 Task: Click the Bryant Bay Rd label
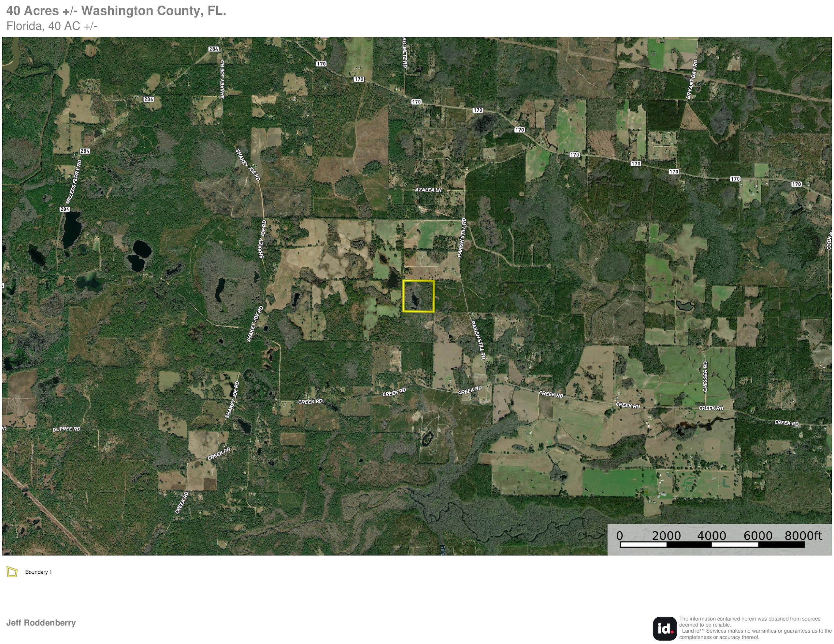[692, 80]
